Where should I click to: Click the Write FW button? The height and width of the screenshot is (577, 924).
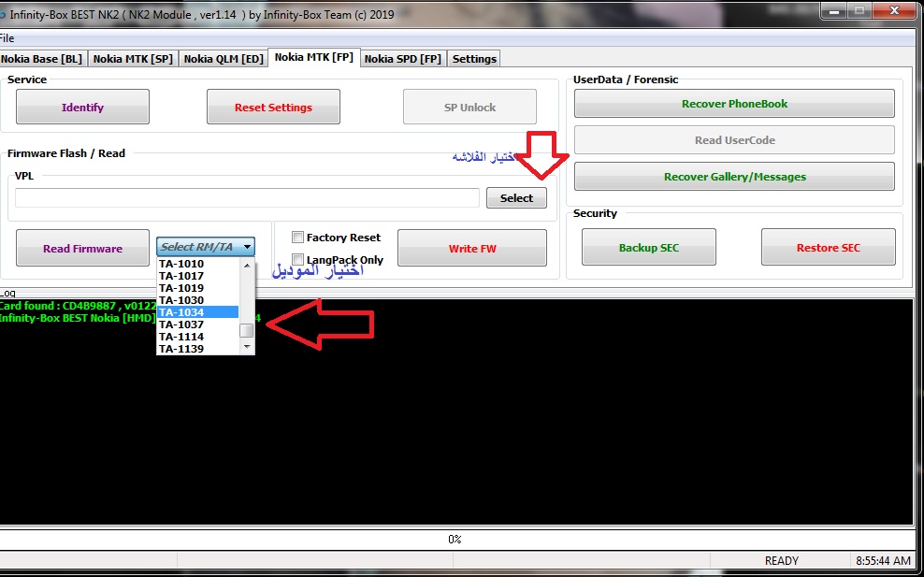click(x=472, y=248)
